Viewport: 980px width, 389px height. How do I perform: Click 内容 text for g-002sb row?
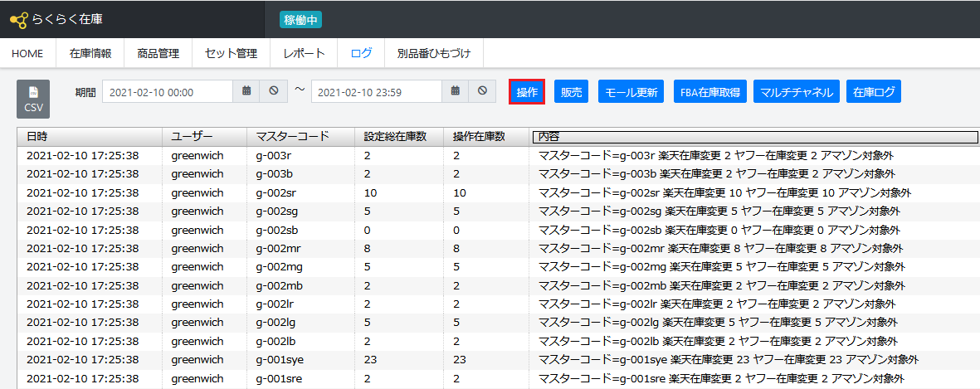(x=719, y=230)
